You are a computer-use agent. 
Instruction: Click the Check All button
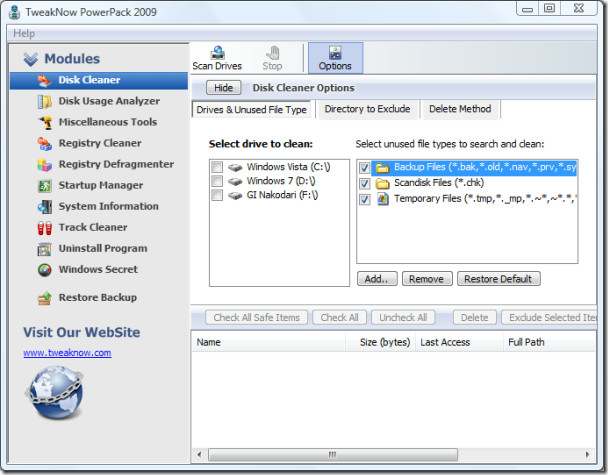339,318
